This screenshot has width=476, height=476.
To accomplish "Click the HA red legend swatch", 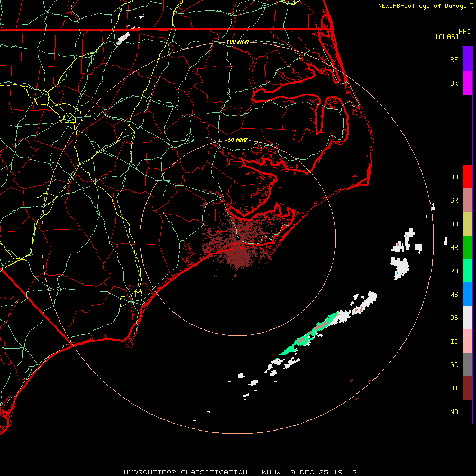I will 467,177.
